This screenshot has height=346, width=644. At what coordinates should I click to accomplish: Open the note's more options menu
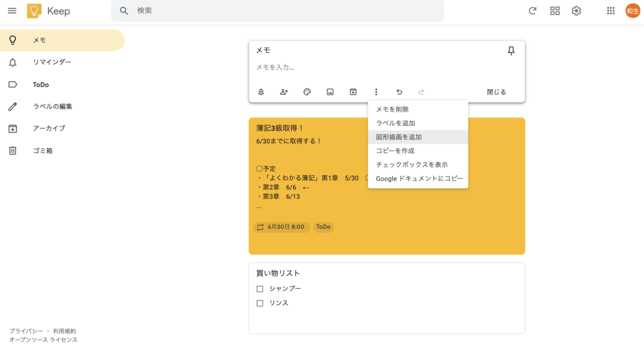tap(376, 92)
